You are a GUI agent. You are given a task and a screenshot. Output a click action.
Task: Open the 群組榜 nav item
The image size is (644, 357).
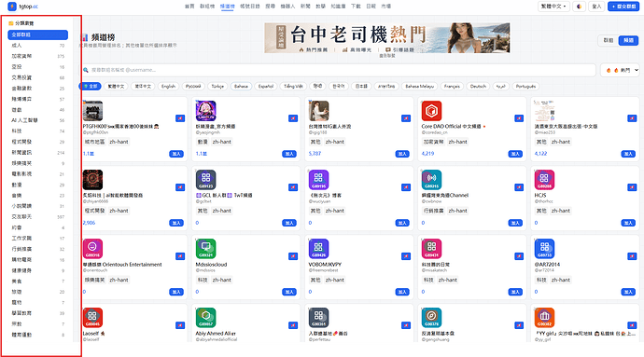(x=207, y=7)
